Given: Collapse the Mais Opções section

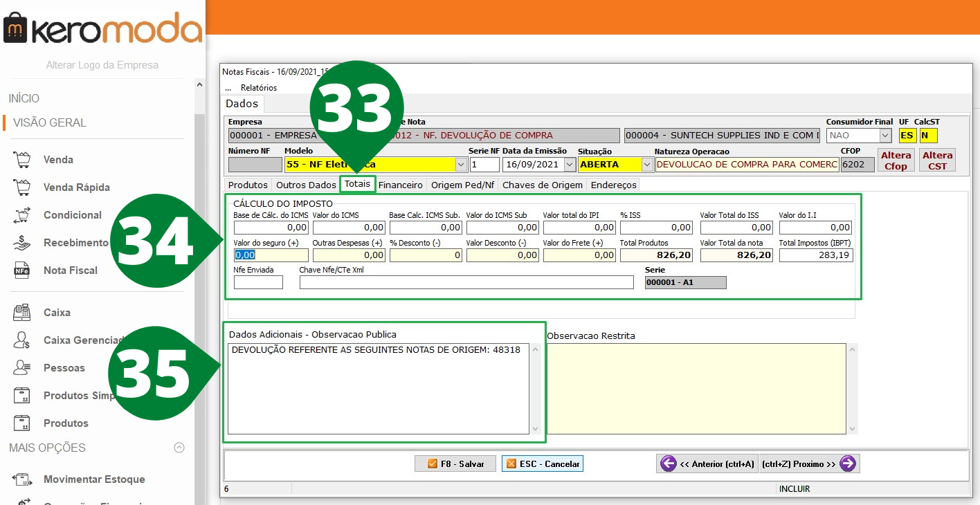Looking at the screenshot, I should 179,448.
